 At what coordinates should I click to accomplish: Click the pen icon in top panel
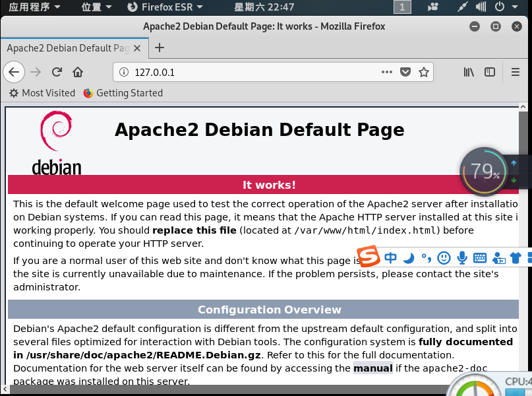462,7
